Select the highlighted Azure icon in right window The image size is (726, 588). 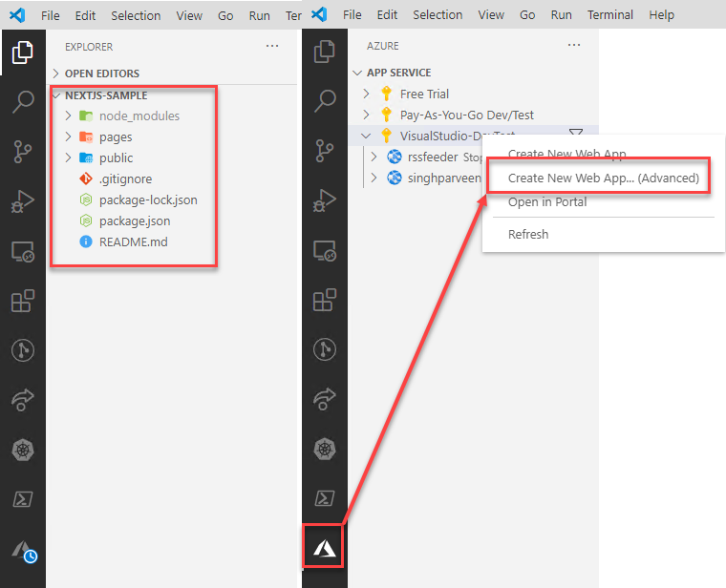click(x=323, y=547)
